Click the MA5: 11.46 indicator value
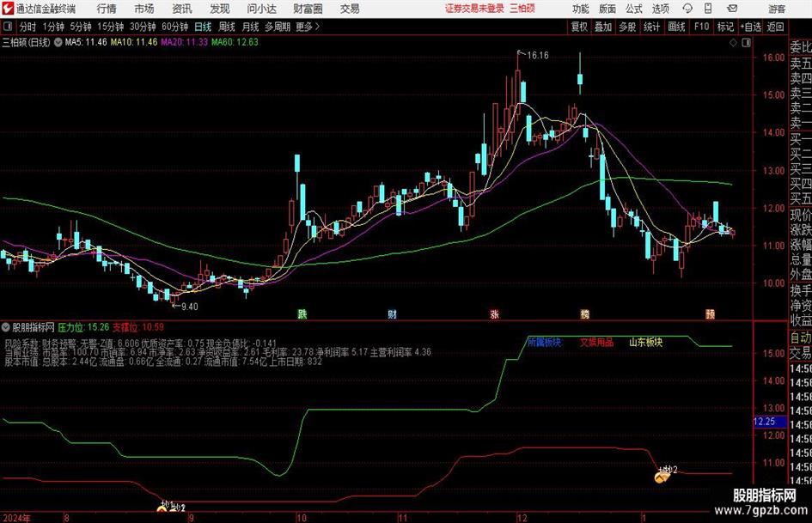This screenshot has width=812, height=523. pos(86,42)
